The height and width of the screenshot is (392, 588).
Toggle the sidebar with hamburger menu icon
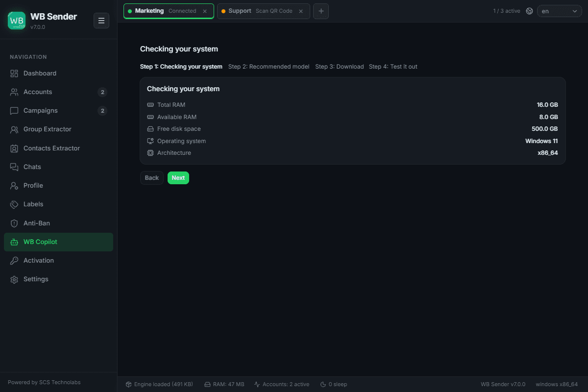pos(101,21)
